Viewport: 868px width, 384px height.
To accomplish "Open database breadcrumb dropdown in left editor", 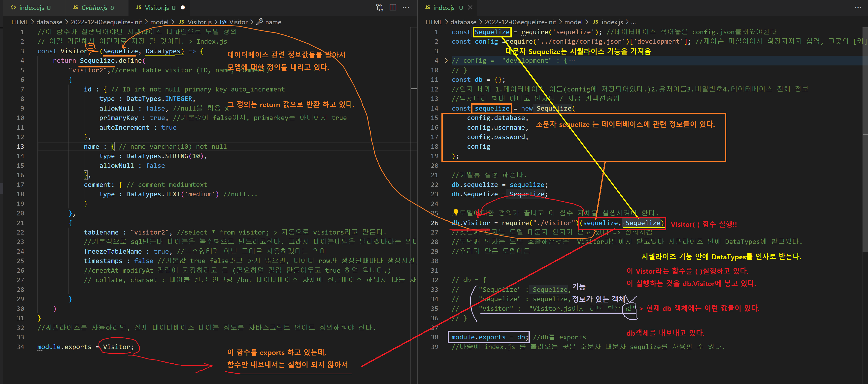I will (49, 22).
